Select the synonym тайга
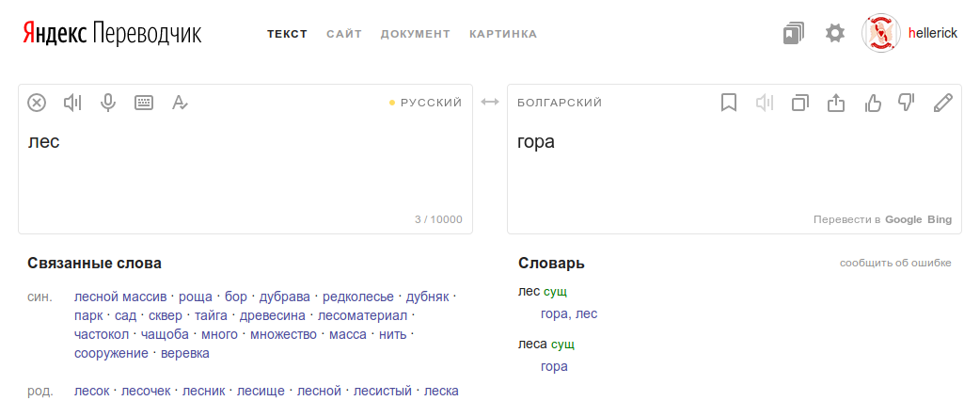Viewport: 980px width, 417px height. pos(211,315)
